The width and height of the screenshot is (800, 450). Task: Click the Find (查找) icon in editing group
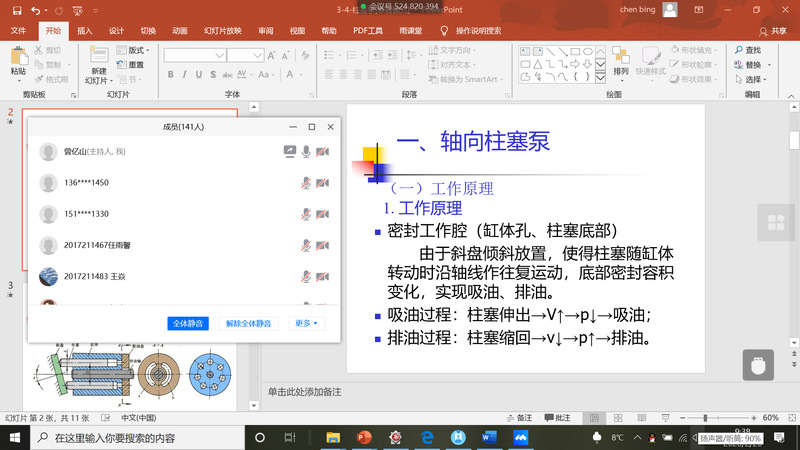coord(739,50)
